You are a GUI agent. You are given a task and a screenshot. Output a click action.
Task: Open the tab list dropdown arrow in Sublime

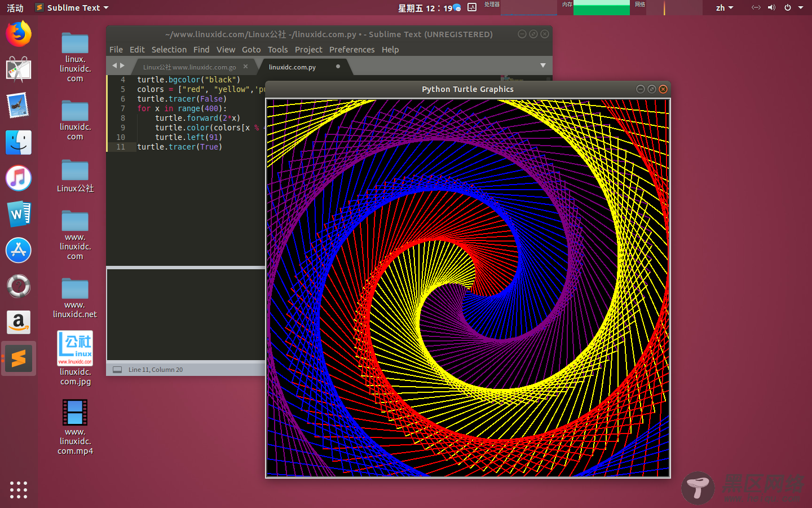(x=543, y=65)
